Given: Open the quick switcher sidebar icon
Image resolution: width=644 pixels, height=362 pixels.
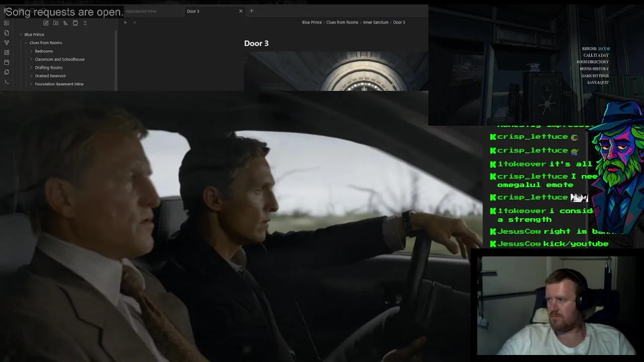Looking at the screenshot, I should tap(7, 23).
